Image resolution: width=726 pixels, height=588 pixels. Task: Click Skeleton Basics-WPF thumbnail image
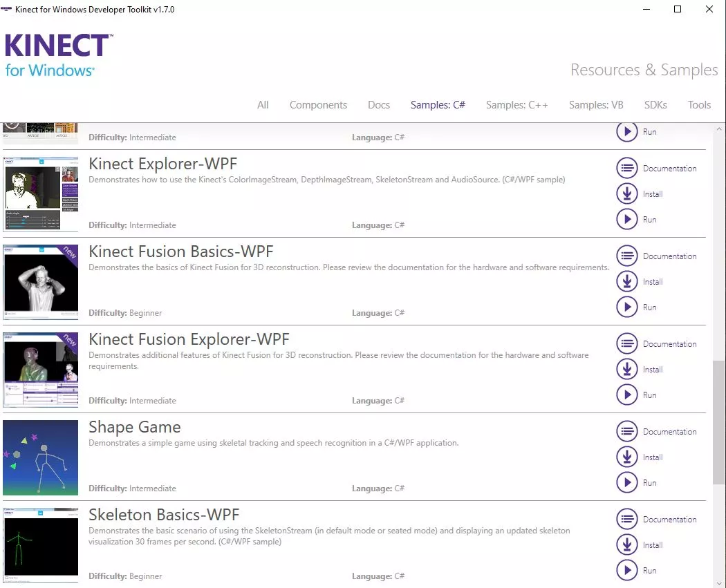point(41,545)
